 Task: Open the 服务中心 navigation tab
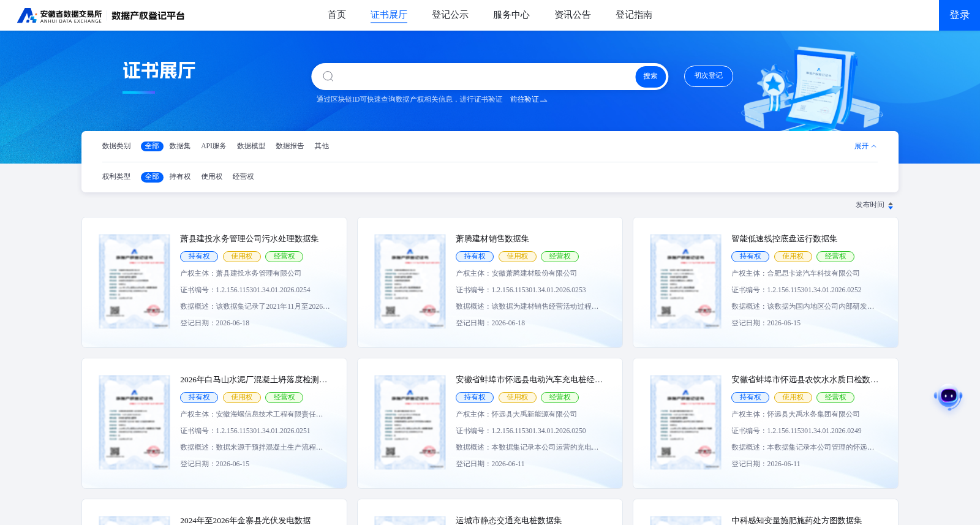[511, 15]
